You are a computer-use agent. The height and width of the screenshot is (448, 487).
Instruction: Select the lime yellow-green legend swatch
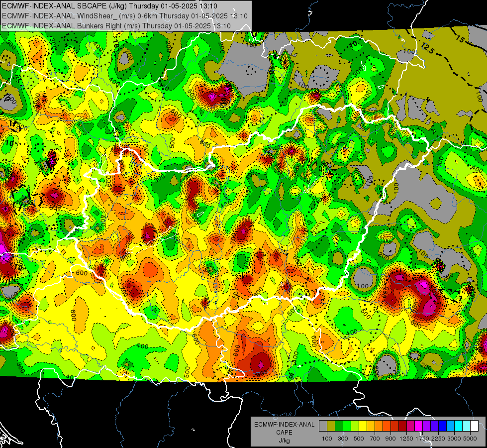pos(355,426)
